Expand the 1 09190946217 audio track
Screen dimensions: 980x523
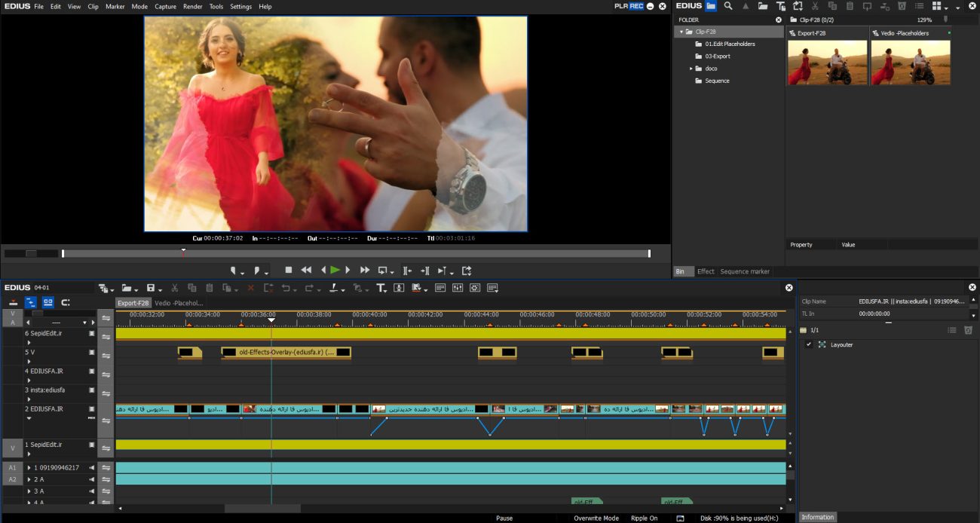pyautogui.click(x=29, y=467)
